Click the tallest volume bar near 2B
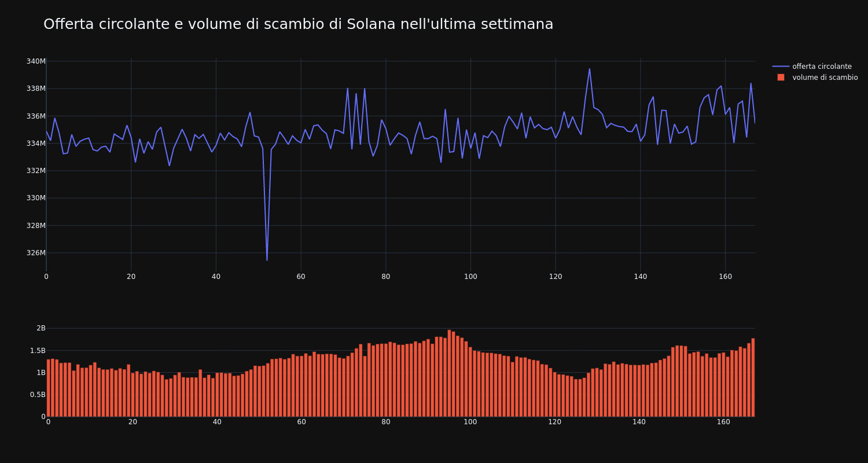The height and width of the screenshot is (463, 868). pos(449,373)
